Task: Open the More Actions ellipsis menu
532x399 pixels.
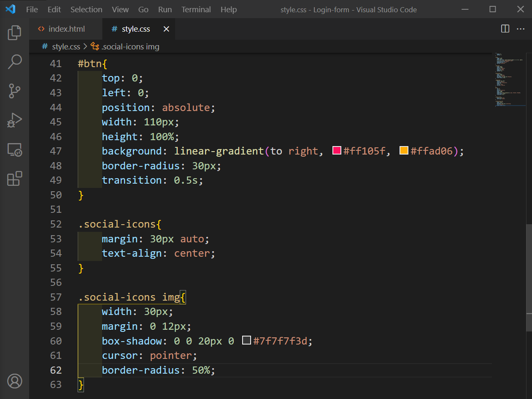Action: click(521, 29)
